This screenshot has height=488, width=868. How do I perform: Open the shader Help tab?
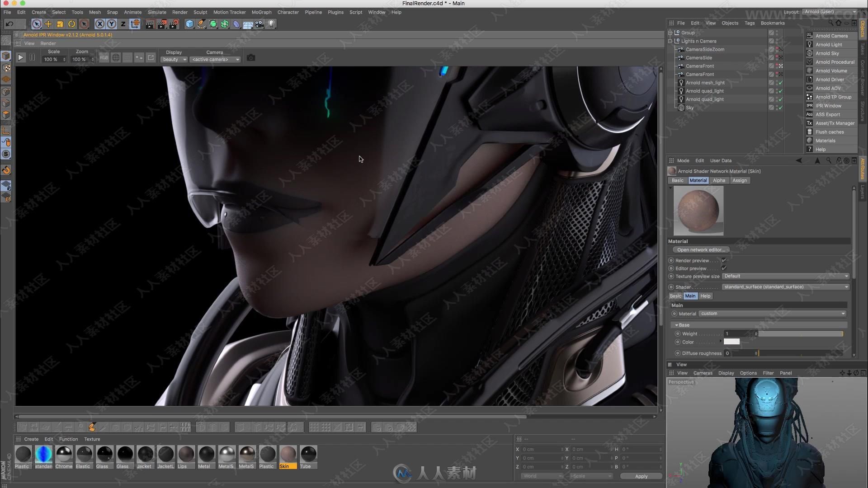705,296
